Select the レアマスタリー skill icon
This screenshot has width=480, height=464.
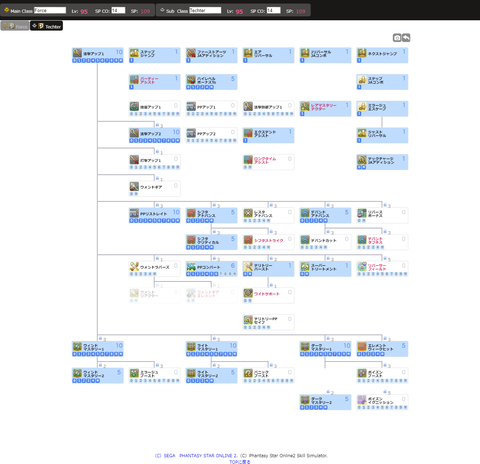305,106
